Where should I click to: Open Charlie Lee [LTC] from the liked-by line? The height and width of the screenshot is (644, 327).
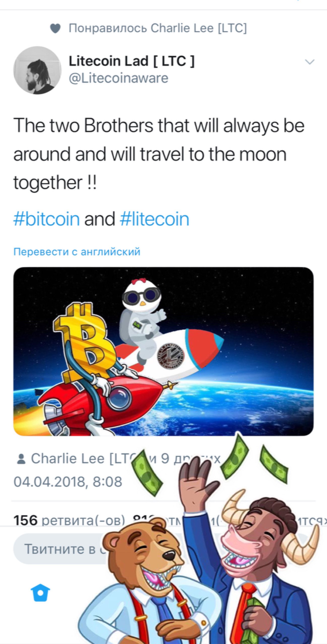199,28
